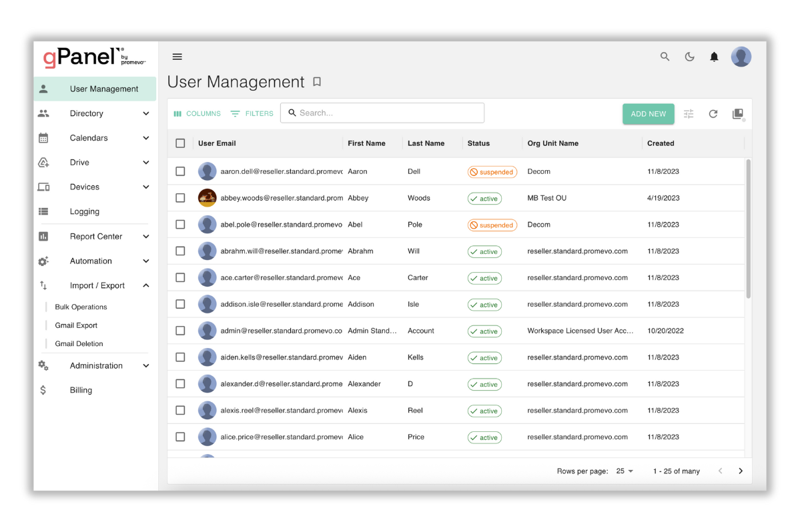This screenshot has height=532, width=800.
Task: Click "Workspace Licensed User Acc..." cell
Action: click(x=580, y=331)
